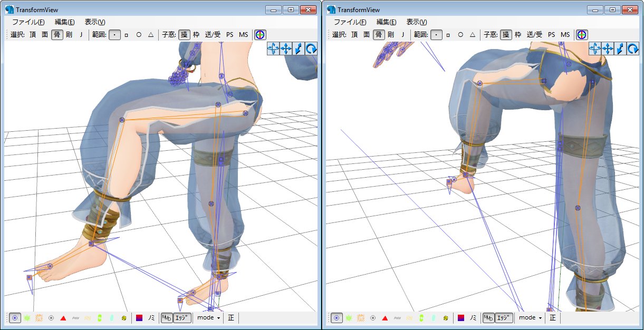644x330 pixels.
Task: Click the diagonal arrow view icon in left viewport
Action: click(299, 49)
